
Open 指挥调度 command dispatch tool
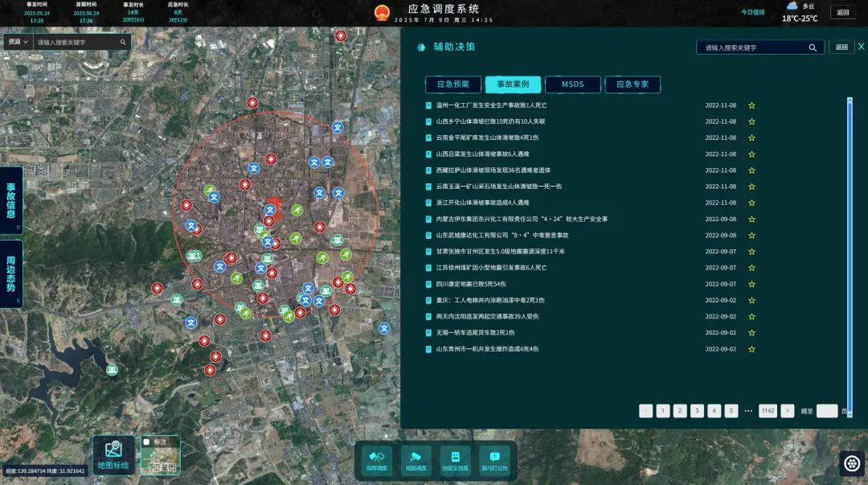click(x=376, y=460)
